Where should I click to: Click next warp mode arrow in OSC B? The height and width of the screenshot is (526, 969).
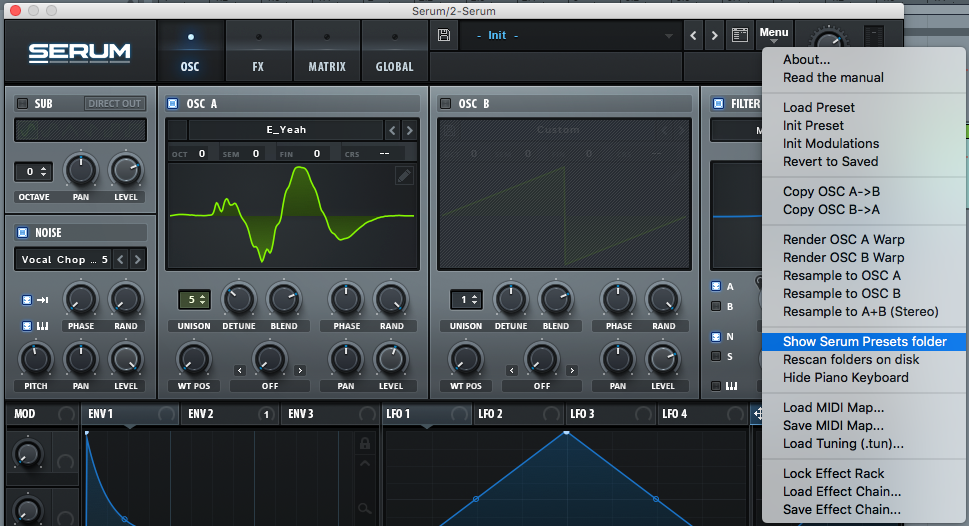pos(572,370)
